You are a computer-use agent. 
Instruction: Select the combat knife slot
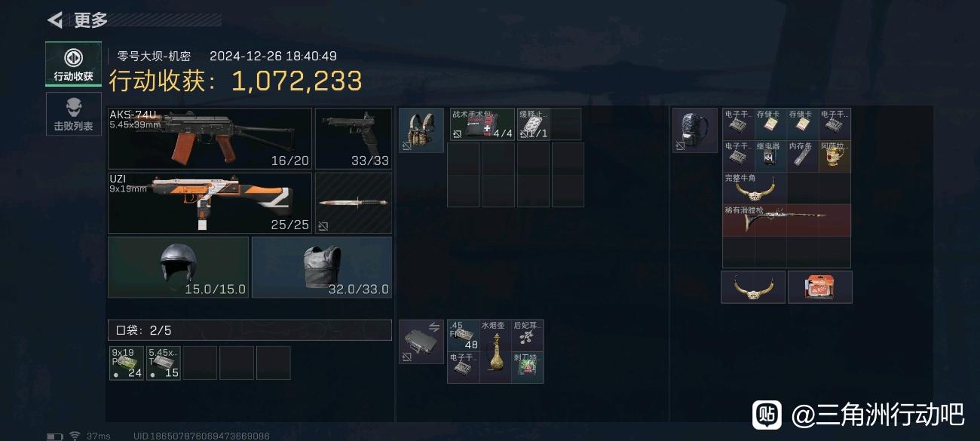353,203
